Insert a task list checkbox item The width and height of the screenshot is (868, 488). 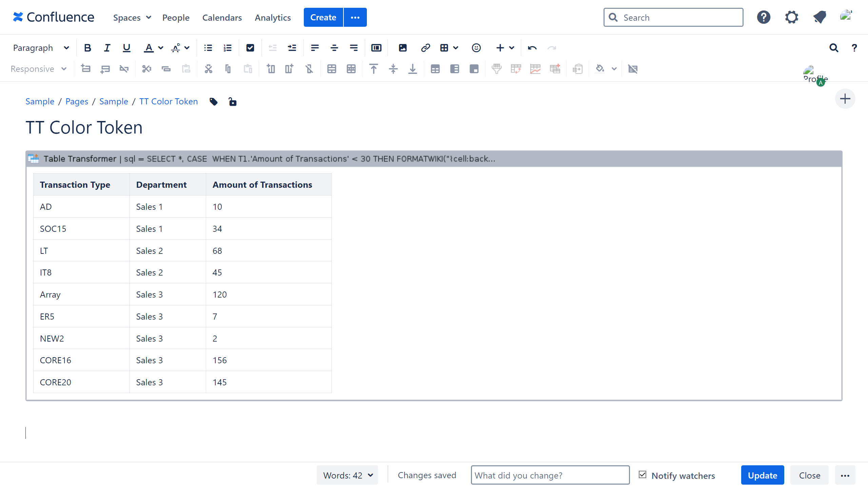[x=250, y=48]
